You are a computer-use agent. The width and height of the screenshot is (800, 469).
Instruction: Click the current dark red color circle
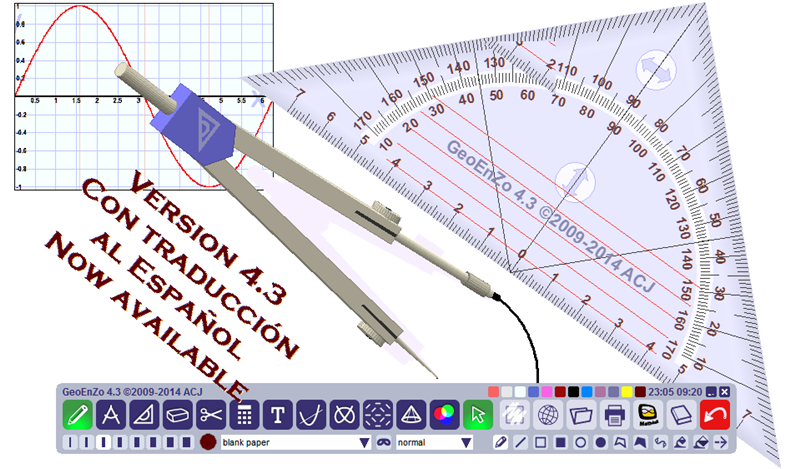coord(208,442)
